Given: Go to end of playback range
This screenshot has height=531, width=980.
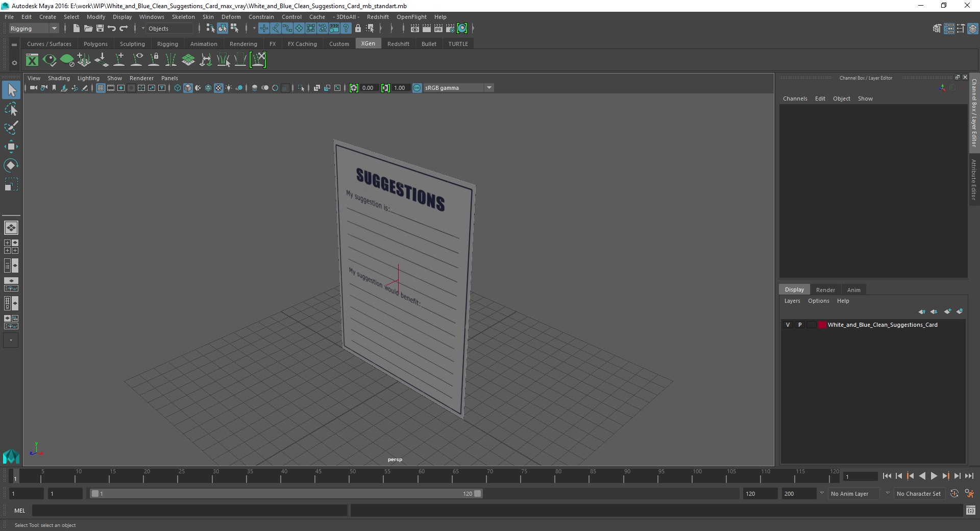Looking at the screenshot, I should [x=969, y=476].
